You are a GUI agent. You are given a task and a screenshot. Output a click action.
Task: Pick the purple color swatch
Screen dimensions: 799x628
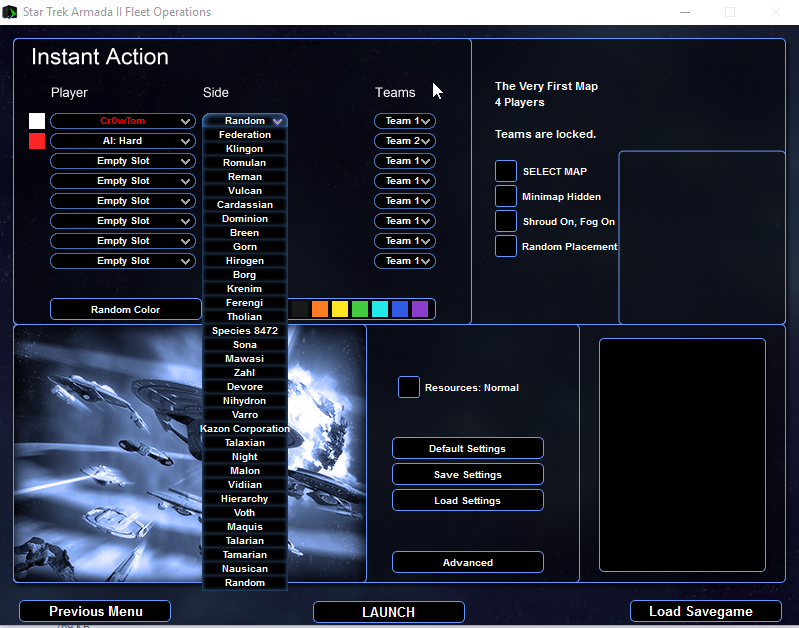pyautogui.click(x=420, y=309)
